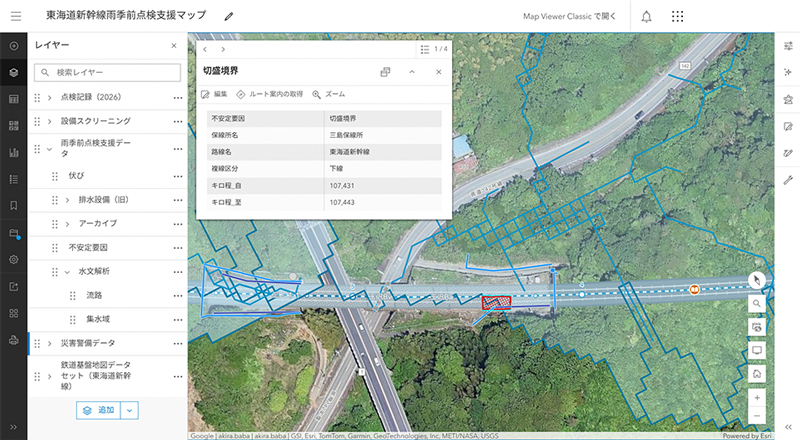Image resolution: width=800 pixels, height=440 pixels.
Task: Click 編集 in the popup
Action: click(214, 94)
